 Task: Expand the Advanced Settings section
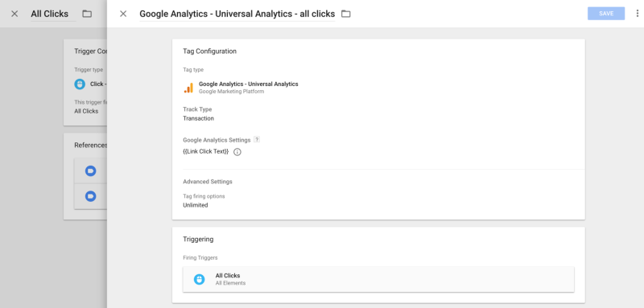pos(208,181)
